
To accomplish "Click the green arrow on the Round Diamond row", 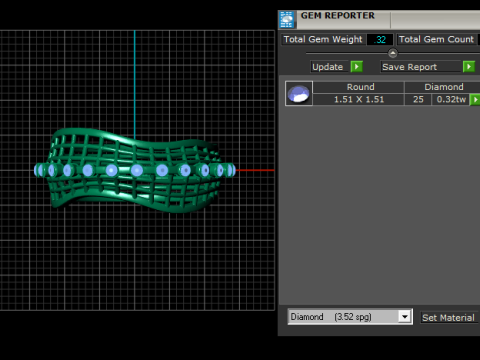I will (x=475, y=99).
